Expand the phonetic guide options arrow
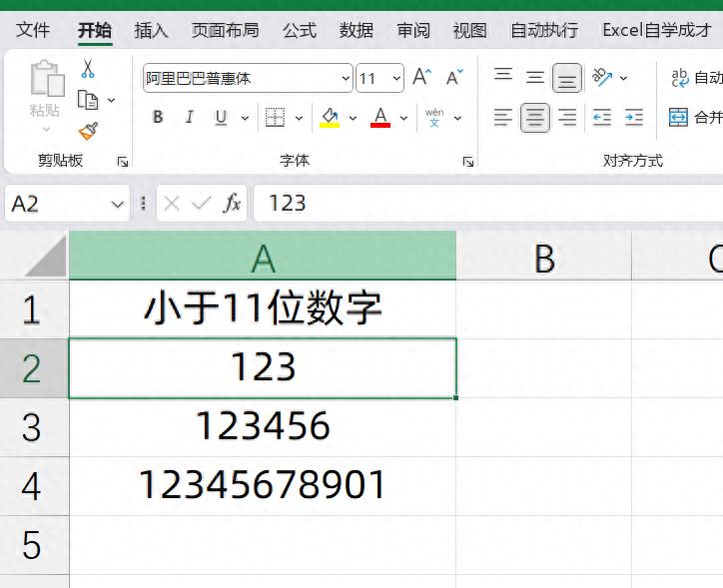Viewport: 723px width, 588px height. (x=457, y=119)
